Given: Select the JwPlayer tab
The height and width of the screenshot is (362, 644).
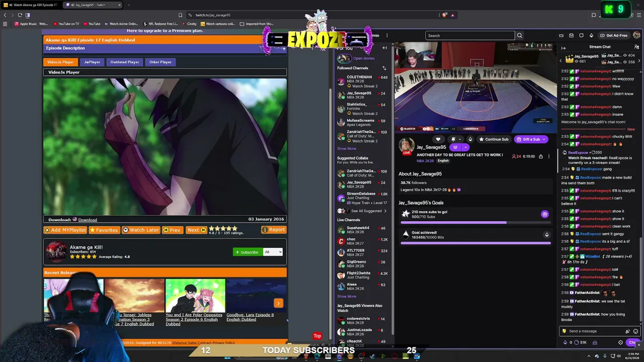Looking at the screenshot, I should 92,62.
